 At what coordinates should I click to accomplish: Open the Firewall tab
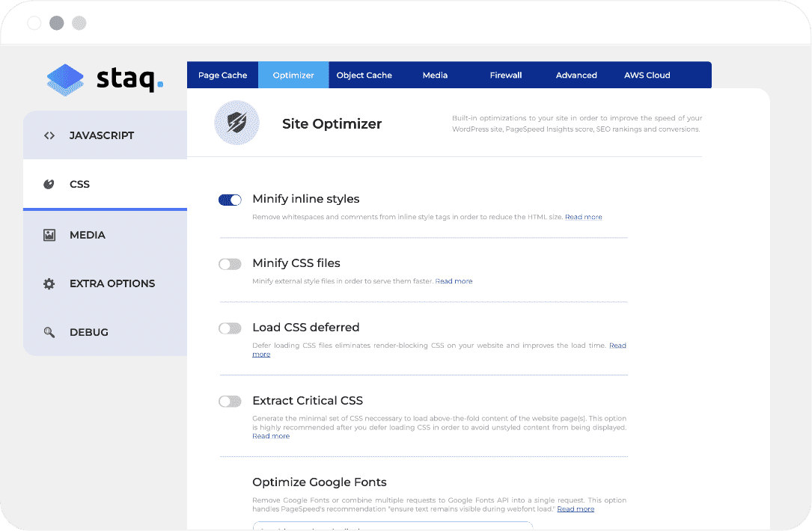pyautogui.click(x=505, y=75)
